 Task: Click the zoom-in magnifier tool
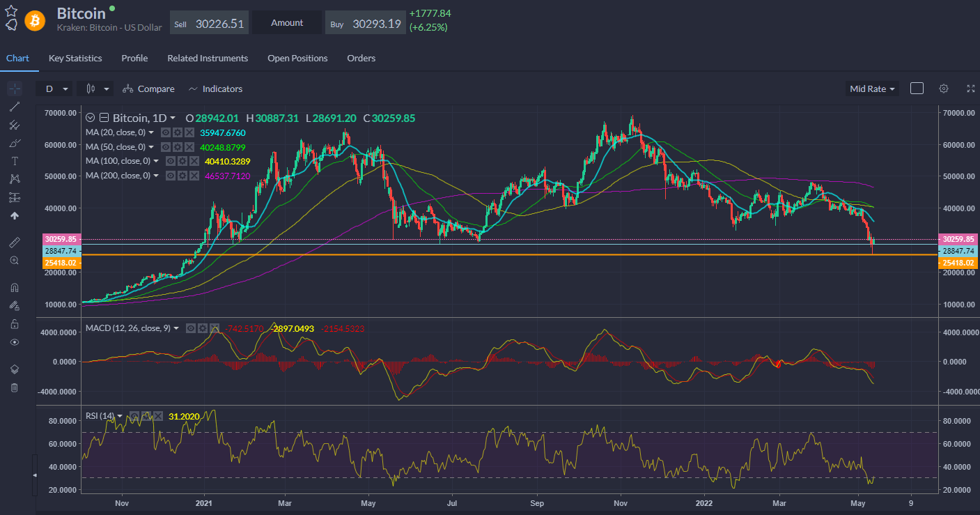click(14, 260)
